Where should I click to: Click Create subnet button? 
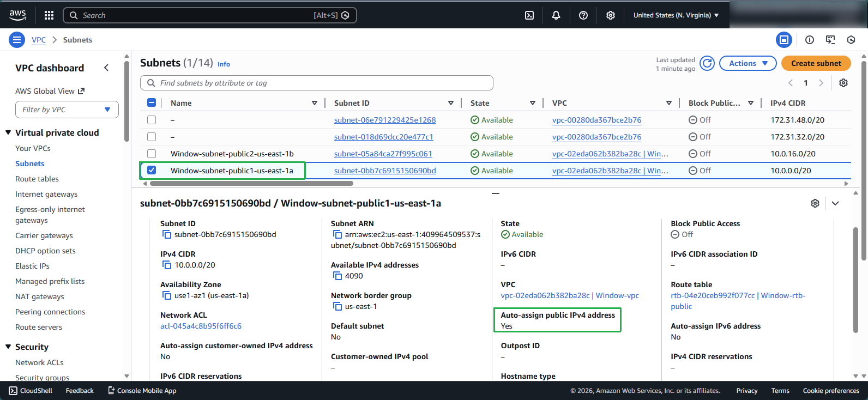816,63
